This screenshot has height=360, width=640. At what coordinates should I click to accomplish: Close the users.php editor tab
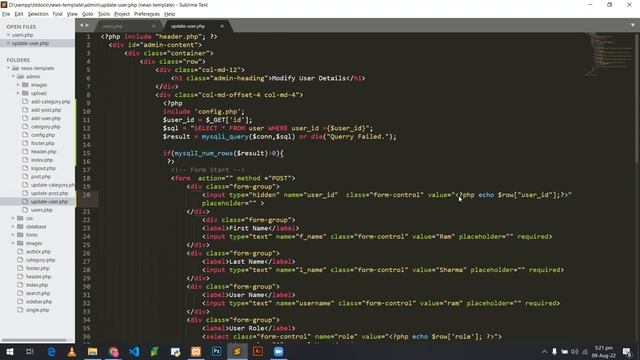[154, 26]
